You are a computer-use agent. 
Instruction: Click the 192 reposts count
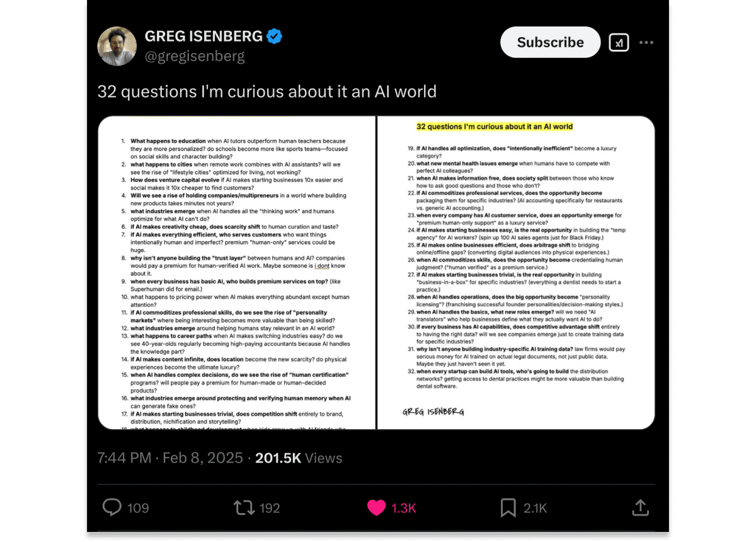(x=270, y=508)
